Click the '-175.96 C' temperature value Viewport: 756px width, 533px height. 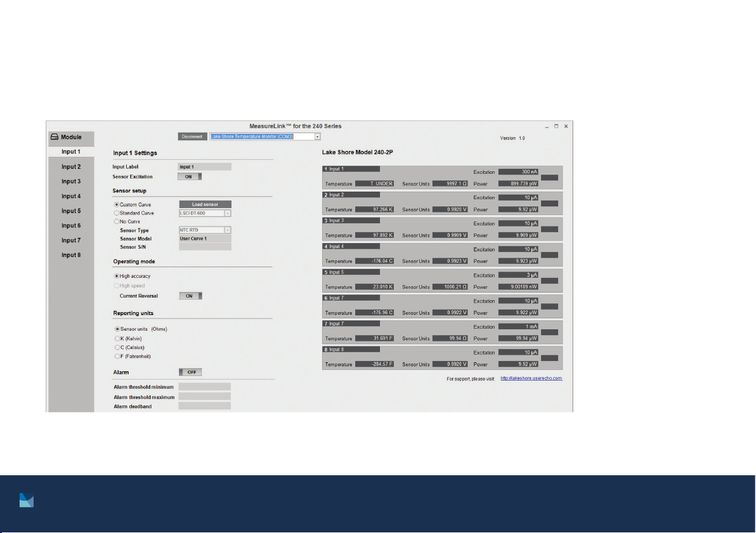coord(375,313)
